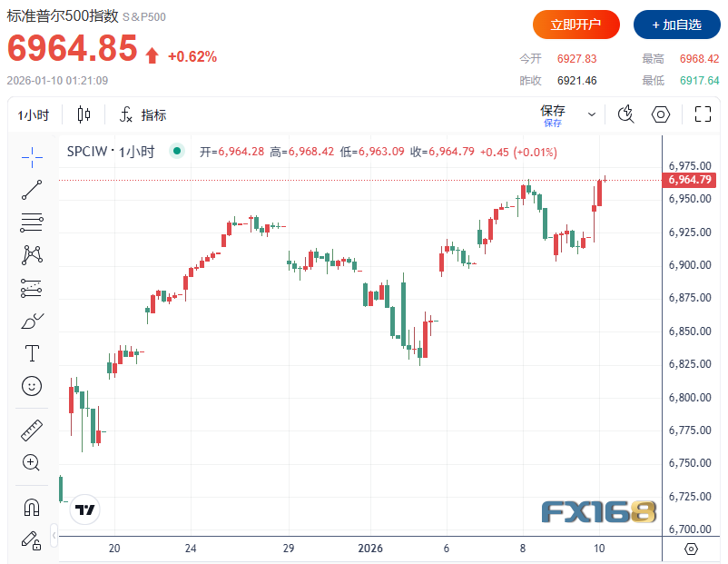Select the brush drawing tool
Image resolution: width=728 pixels, height=564 pixels.
tap(32, 321)
